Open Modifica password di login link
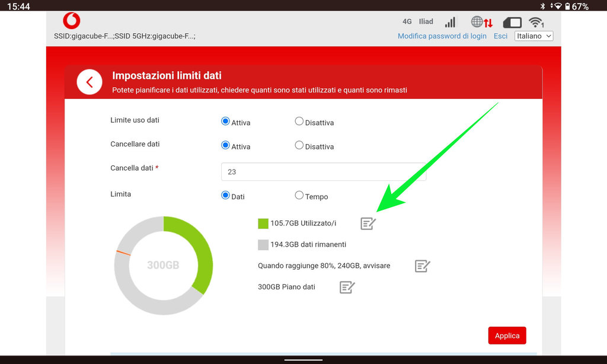The width and height of the screenshot is (607, 364). coord(442,36)
